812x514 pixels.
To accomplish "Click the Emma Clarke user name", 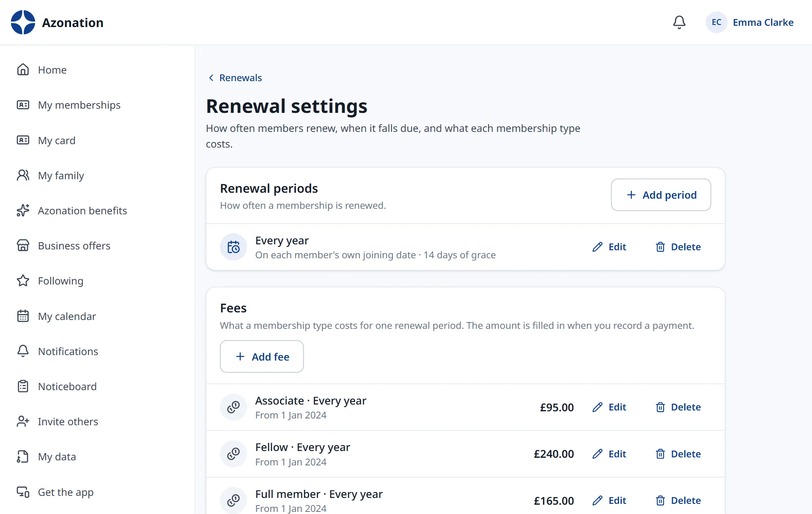I will pyautogui.click(x=763, y=22).
